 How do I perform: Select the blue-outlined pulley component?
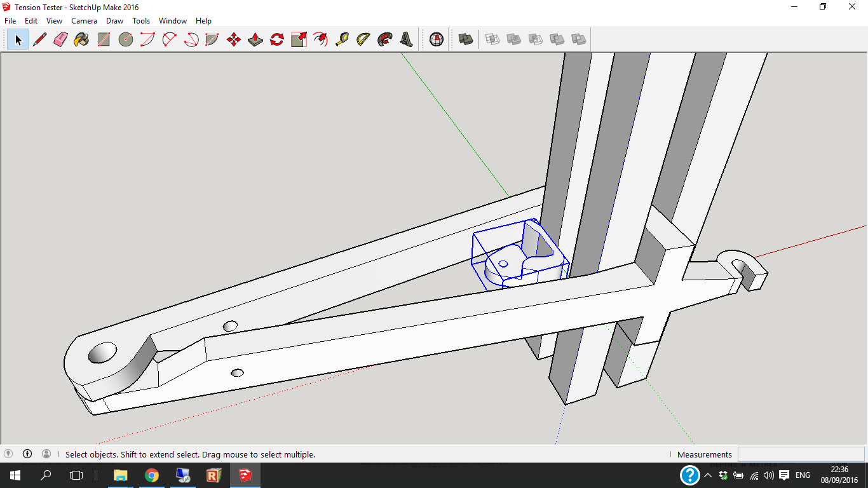click(x=520, y=255)
